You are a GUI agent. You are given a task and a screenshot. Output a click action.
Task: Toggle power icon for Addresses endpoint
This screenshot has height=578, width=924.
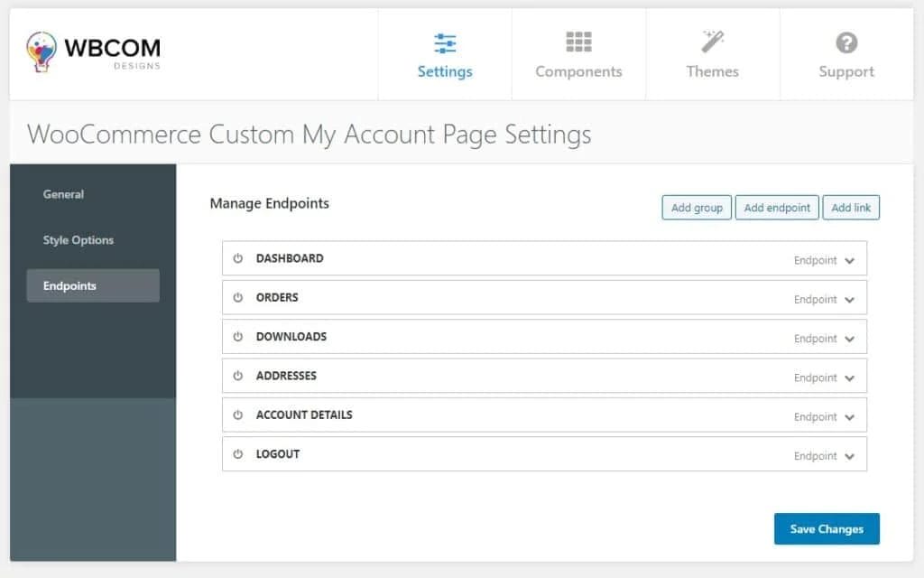click(238, 376)
